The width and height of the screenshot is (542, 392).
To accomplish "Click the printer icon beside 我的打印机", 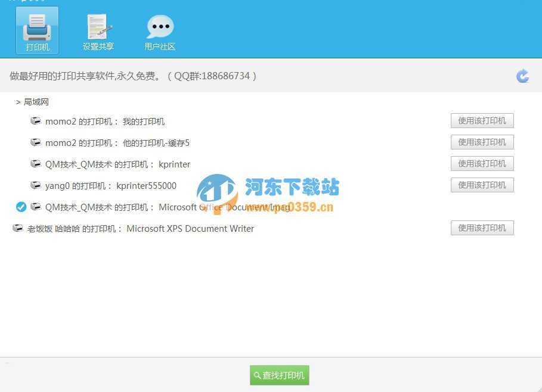I will click(x=36, y=121).
